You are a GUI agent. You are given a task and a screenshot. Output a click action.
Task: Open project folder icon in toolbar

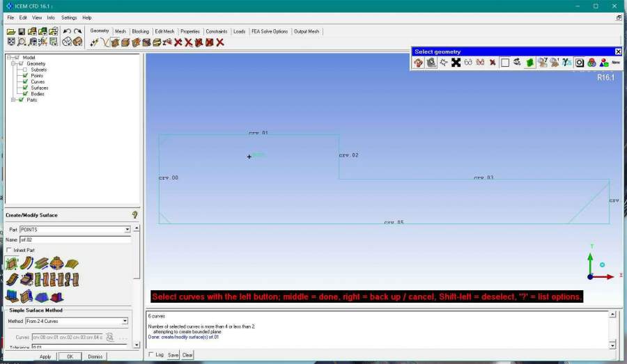11,31
